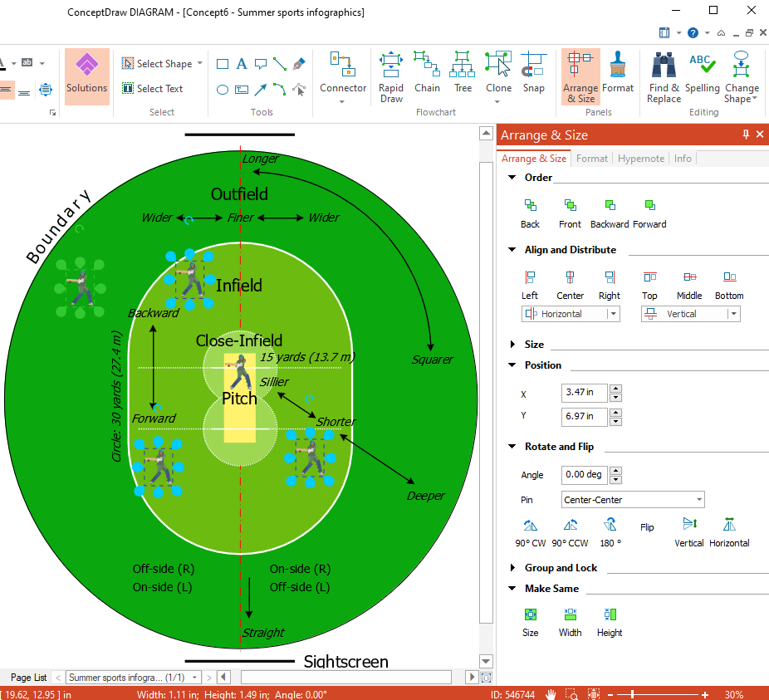Select the Text Box tool
This screenshot has width=769, height=700.
(242, 90)
